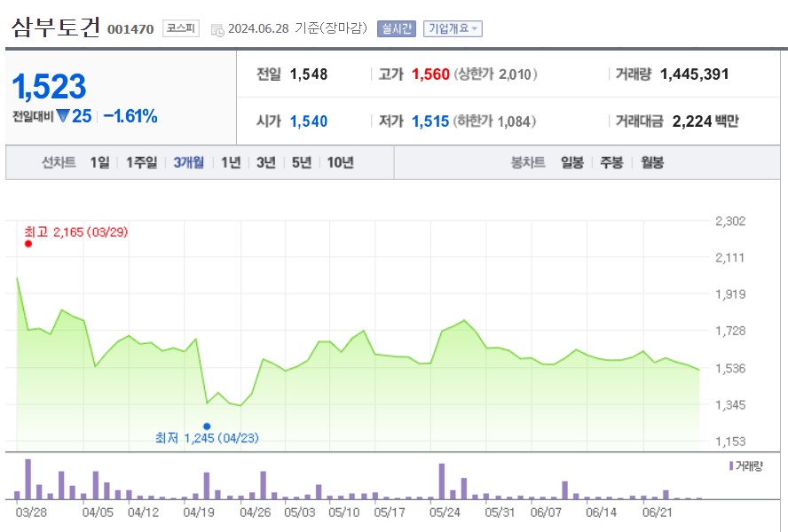
Task: Click the 1,536 price axis label
Action: click(x=730, y=368)
